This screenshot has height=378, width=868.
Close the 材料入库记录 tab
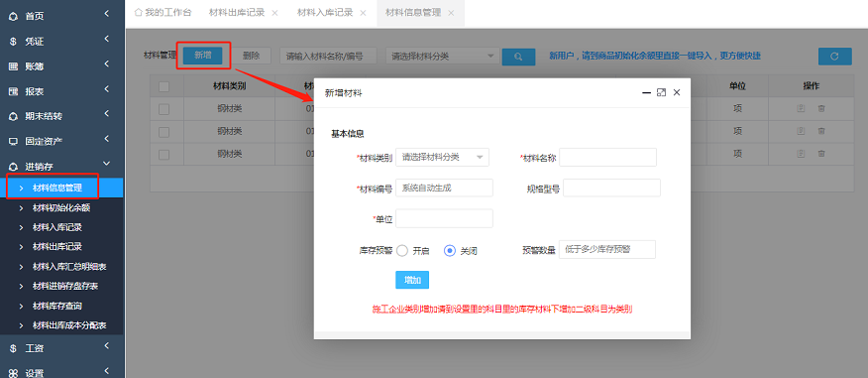click(x=363, y=13)
